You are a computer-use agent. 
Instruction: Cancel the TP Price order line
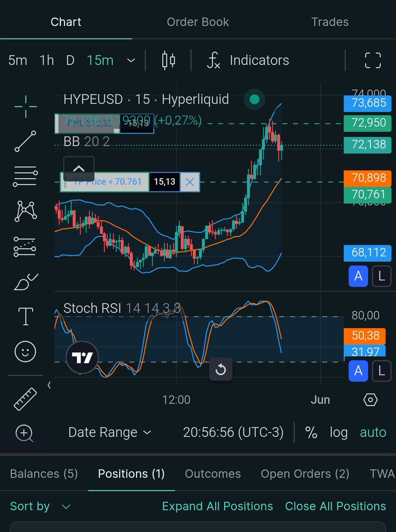click(x=190, y=182)
